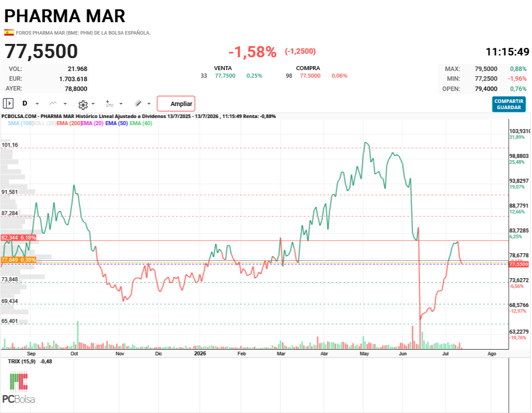Click the May month axis label

point(364,354)
